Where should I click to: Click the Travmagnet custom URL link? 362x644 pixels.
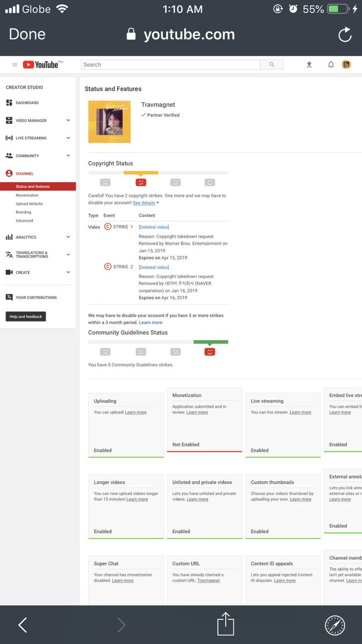[x=209, y=581]
